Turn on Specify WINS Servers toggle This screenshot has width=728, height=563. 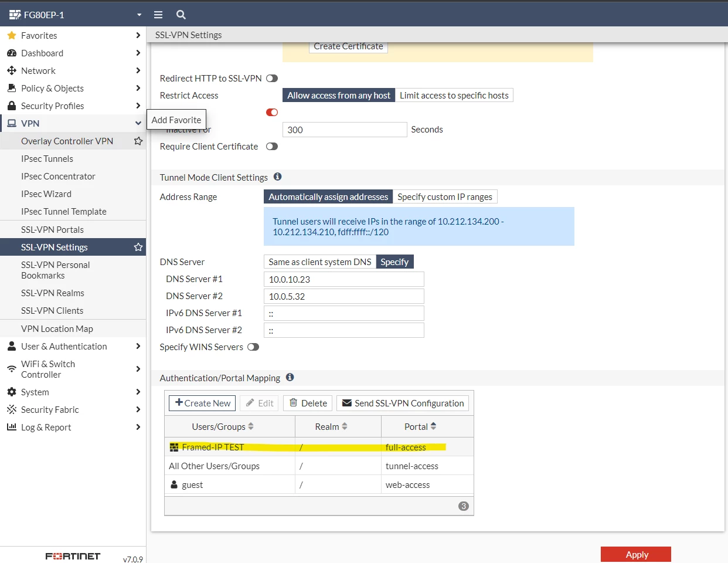click(253, 347)
